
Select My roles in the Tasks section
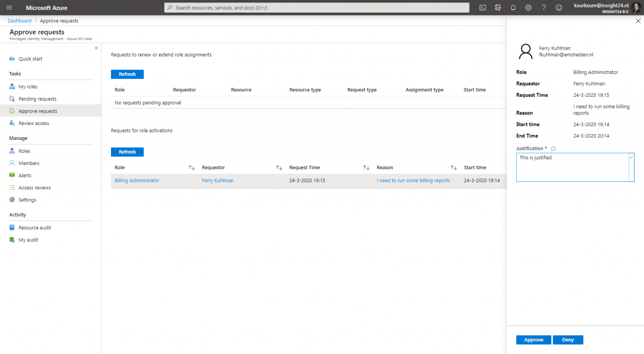click(x=28, y=86)
